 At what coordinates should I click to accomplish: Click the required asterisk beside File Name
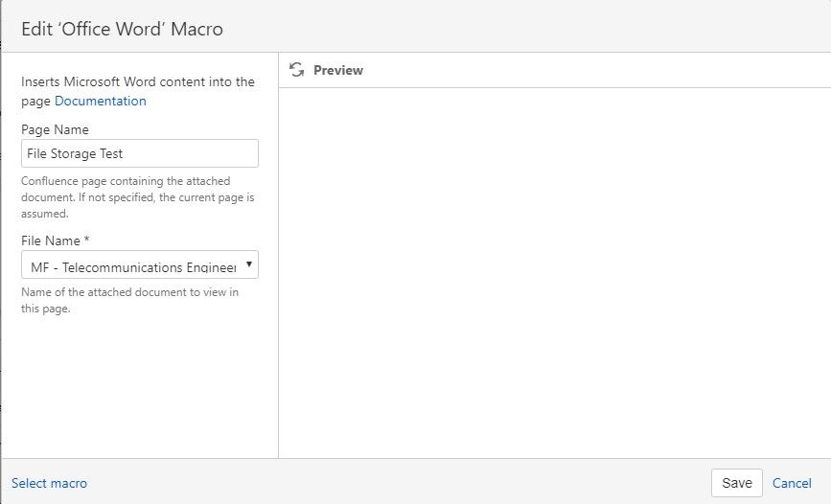[86, 240]
